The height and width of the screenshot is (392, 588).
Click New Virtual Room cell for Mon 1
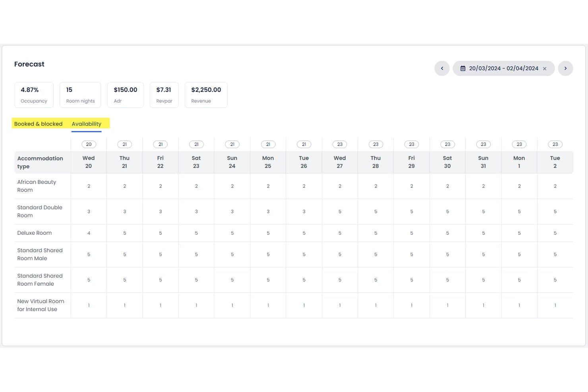coord(519,305)
